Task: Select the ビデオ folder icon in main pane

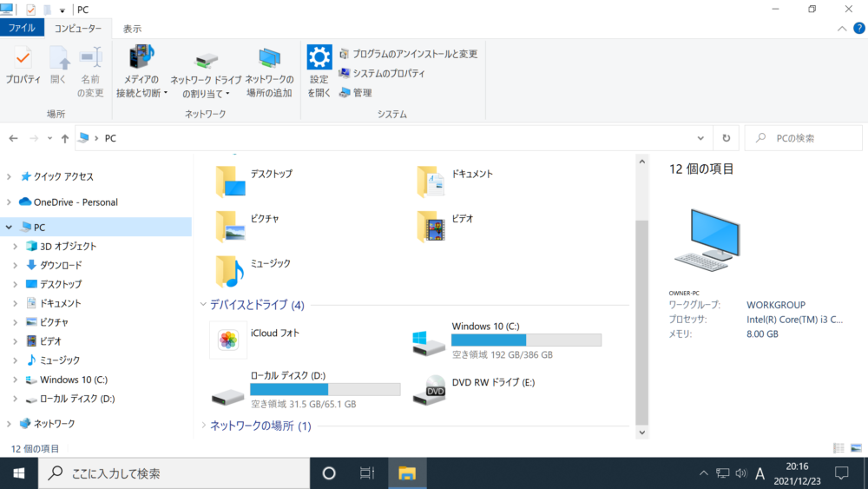Action: click(431, 226)
